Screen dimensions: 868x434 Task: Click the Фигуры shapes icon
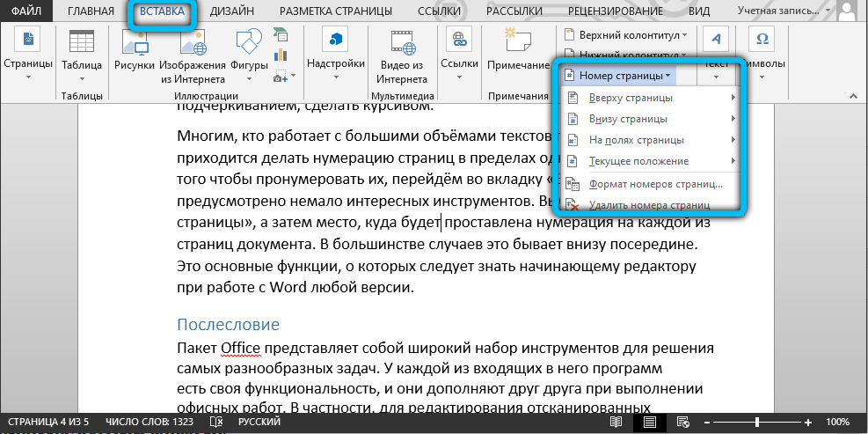pos(249,41)
